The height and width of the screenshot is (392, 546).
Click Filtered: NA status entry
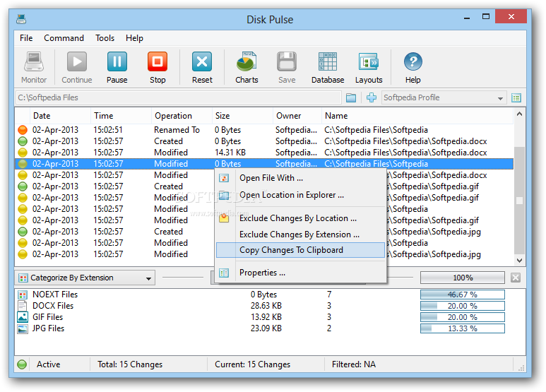click(x=354, y=364)
